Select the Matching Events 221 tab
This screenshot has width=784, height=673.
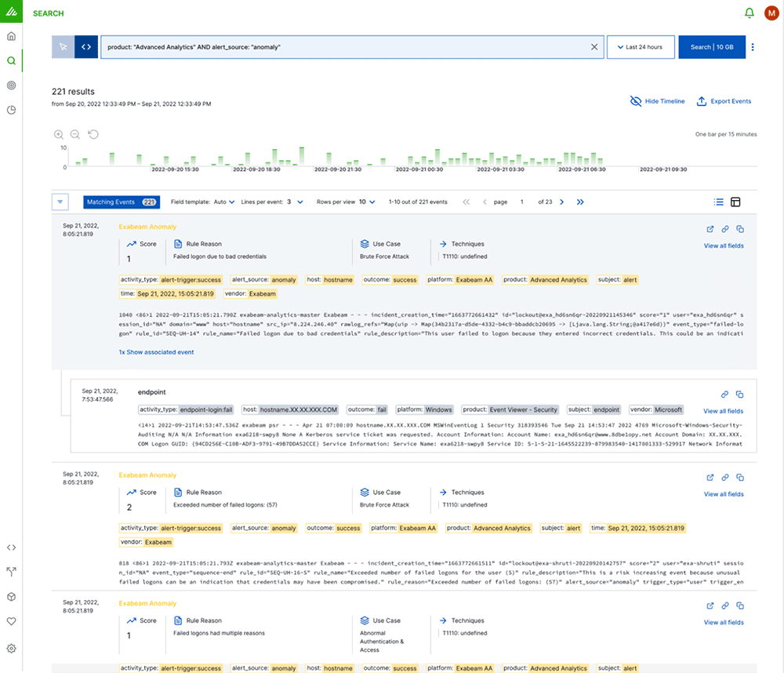(x=122, y=202)
